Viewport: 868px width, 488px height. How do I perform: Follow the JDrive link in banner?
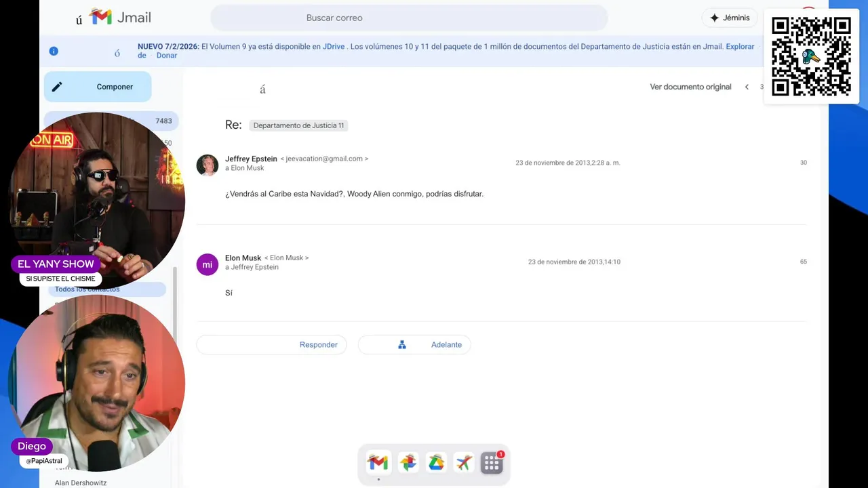(334, 47)
